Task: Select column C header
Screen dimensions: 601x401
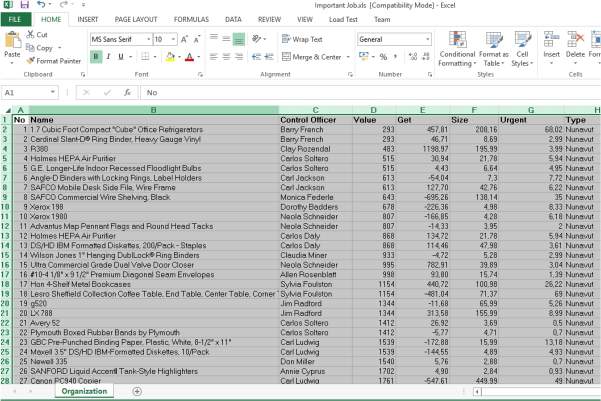Action: click(x=315, y=110)
